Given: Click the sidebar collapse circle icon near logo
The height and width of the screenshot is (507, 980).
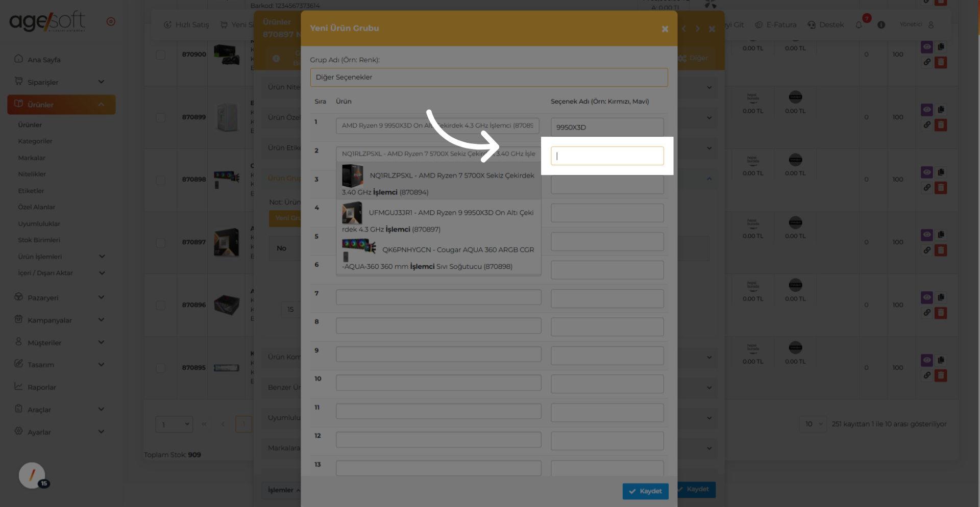Looking at the screenshot, I should 111,21.
